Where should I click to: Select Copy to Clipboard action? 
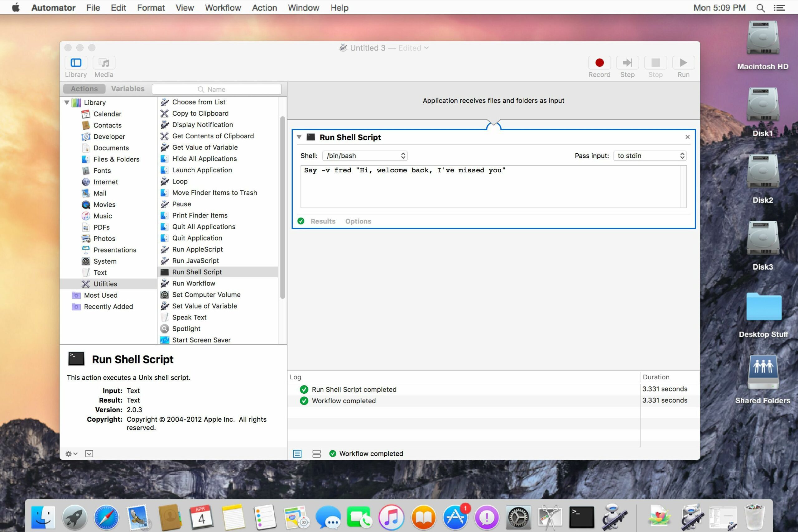[200, 113]
